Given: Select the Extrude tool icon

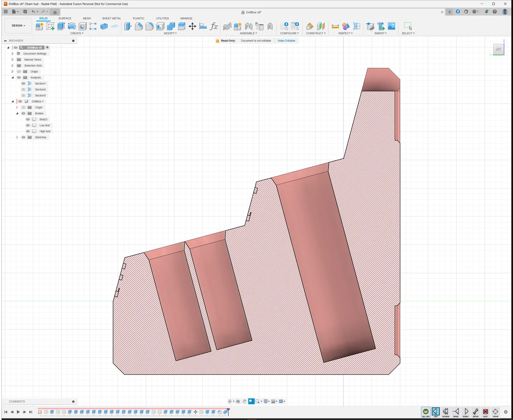Looking at the screenshot, I should 61,26.
